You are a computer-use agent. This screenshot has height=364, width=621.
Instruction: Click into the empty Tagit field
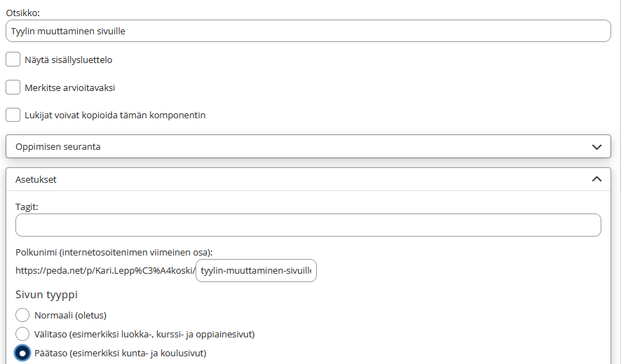click(x=307, y=225)
